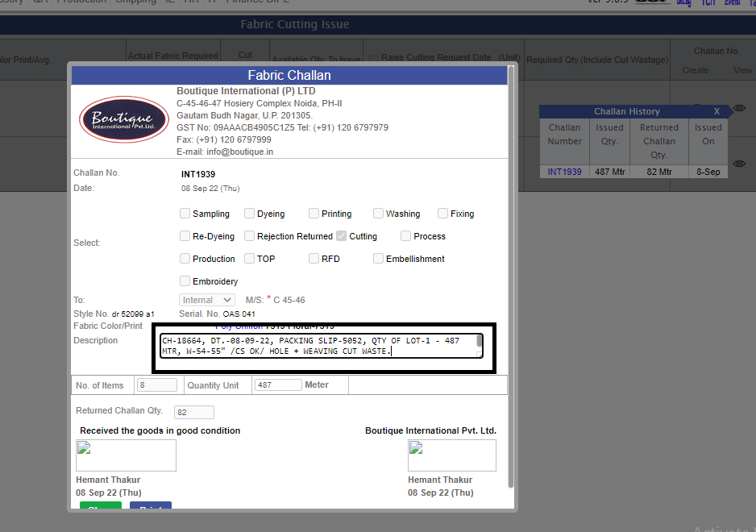
Task: Enable the Production checkbox in Select
Action: [x=185, y=259]
